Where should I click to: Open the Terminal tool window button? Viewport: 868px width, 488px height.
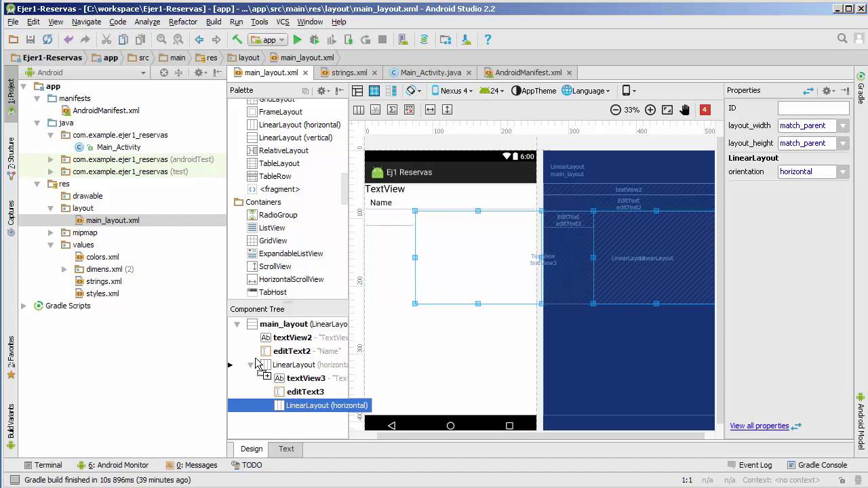tap(43, 465)
